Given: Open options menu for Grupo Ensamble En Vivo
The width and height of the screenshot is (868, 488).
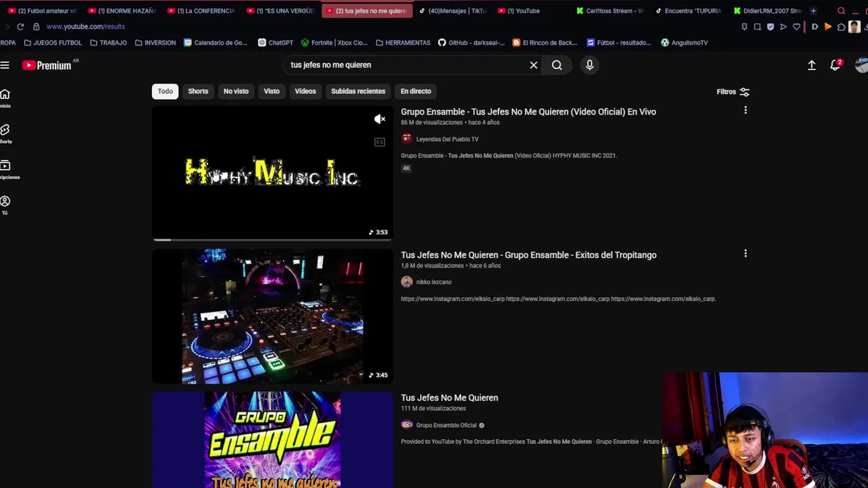Looking at the screenshot, I should click(x=745, y=110).
